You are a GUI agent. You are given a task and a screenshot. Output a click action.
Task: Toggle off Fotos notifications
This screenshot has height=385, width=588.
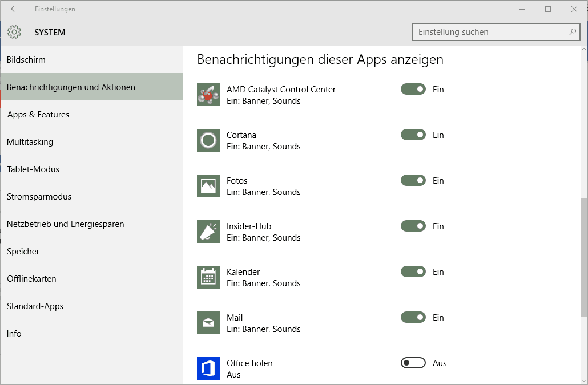(x=413, y=181)
